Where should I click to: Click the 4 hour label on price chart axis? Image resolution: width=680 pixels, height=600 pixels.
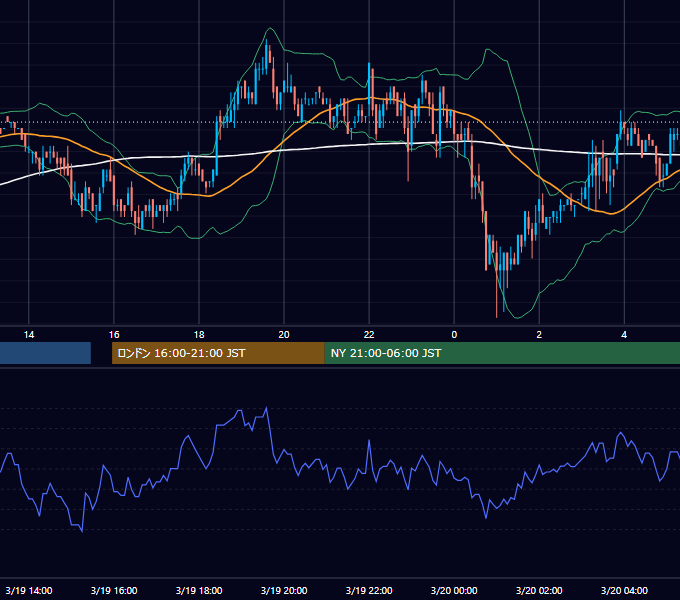(x=624, y=335)
